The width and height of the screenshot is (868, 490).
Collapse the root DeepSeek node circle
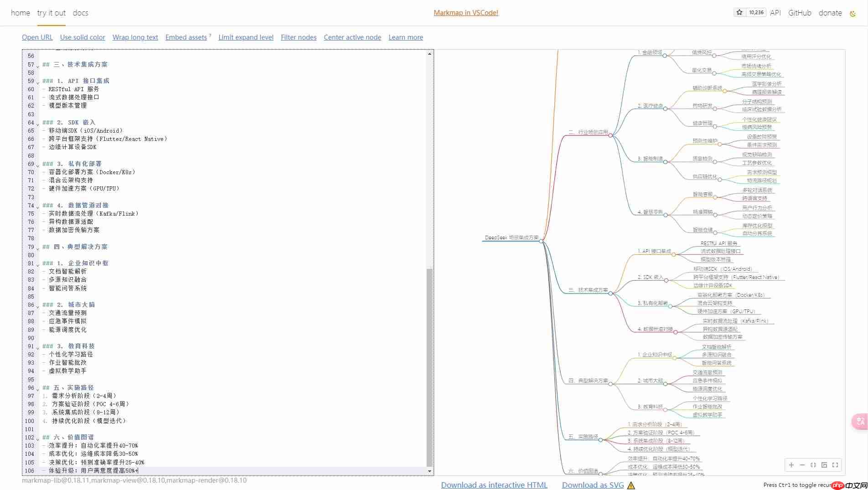click(x=541, y=241)
